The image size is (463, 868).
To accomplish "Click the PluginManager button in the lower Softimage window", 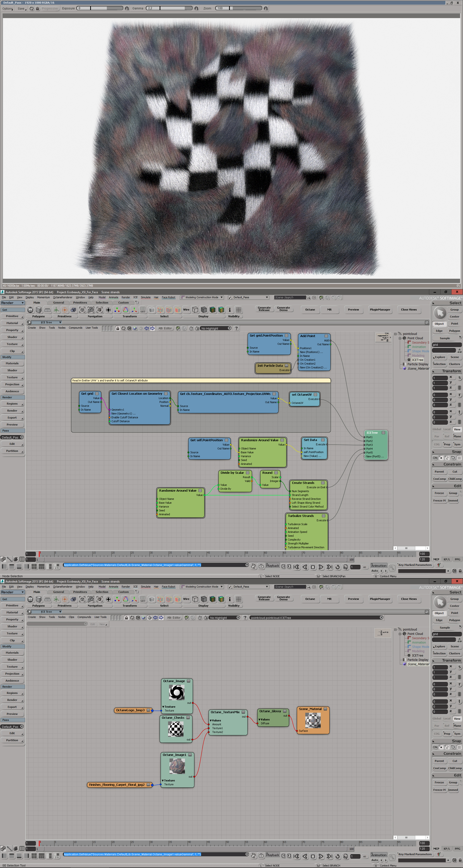I will click(380, 599).
